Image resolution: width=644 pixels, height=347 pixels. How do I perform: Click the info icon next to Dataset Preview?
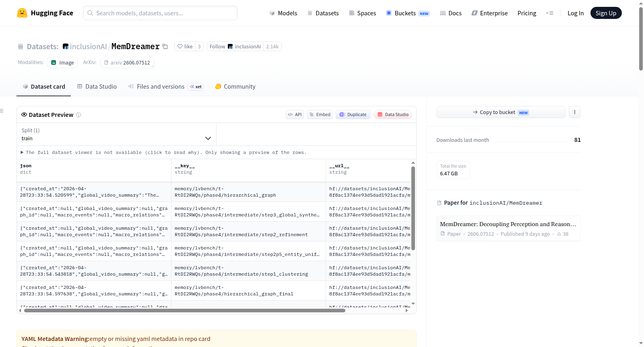point(78,115)
